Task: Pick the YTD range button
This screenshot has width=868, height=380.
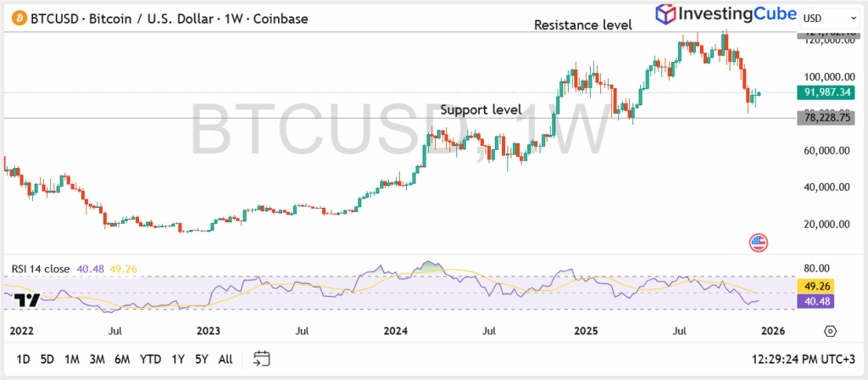Action: pos(153,359)
